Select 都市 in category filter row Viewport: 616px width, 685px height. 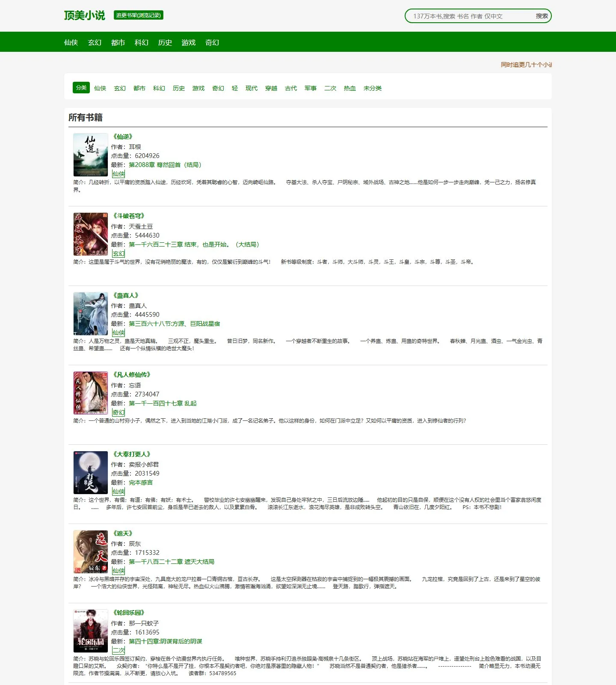coord(139,88)
